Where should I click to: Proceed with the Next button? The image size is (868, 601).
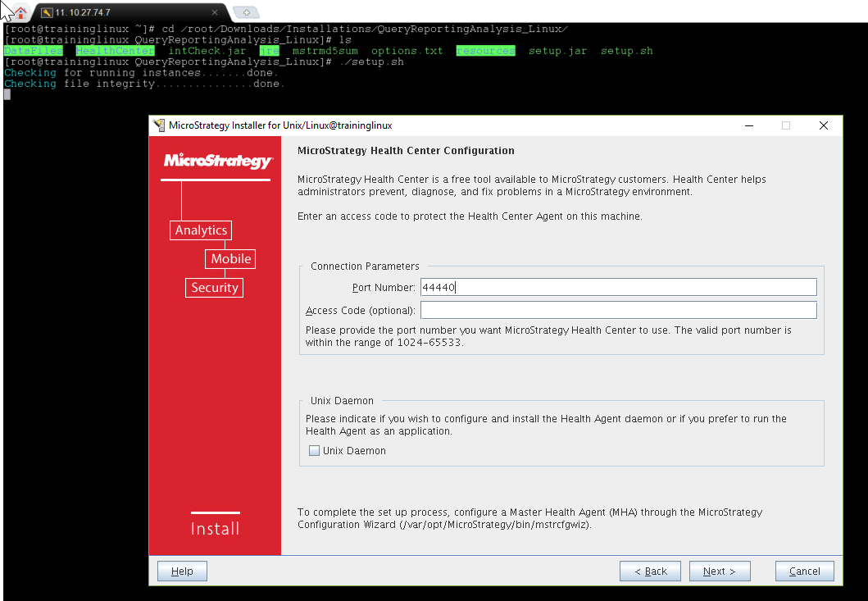click(x=720, y=571)
